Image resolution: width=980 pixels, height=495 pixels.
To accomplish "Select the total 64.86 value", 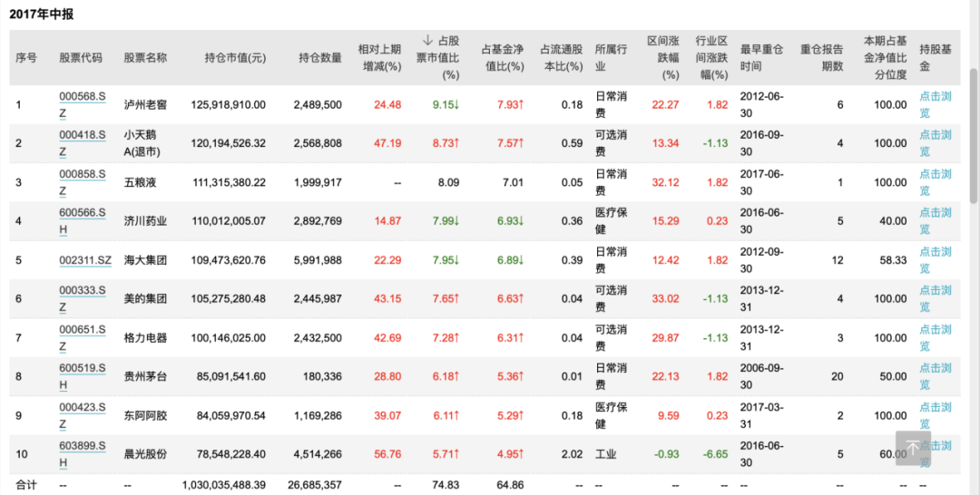I will (x=510, y=484).
